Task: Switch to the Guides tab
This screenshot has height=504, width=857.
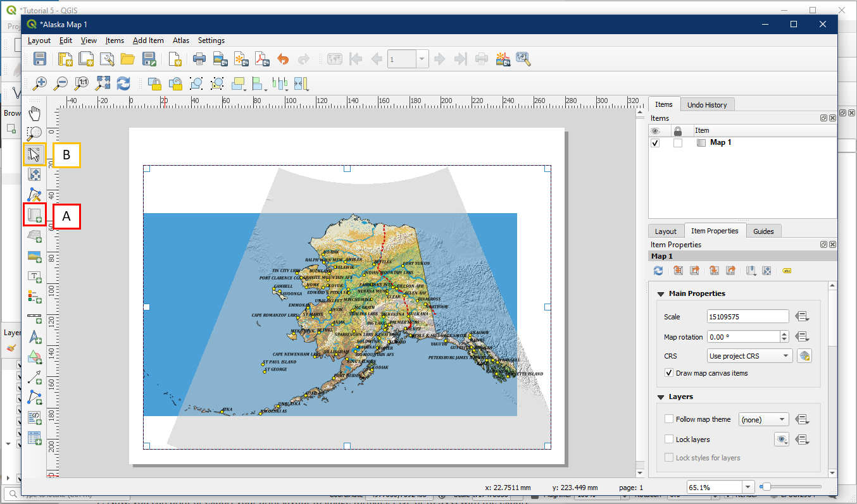Action: pos(763,231)
